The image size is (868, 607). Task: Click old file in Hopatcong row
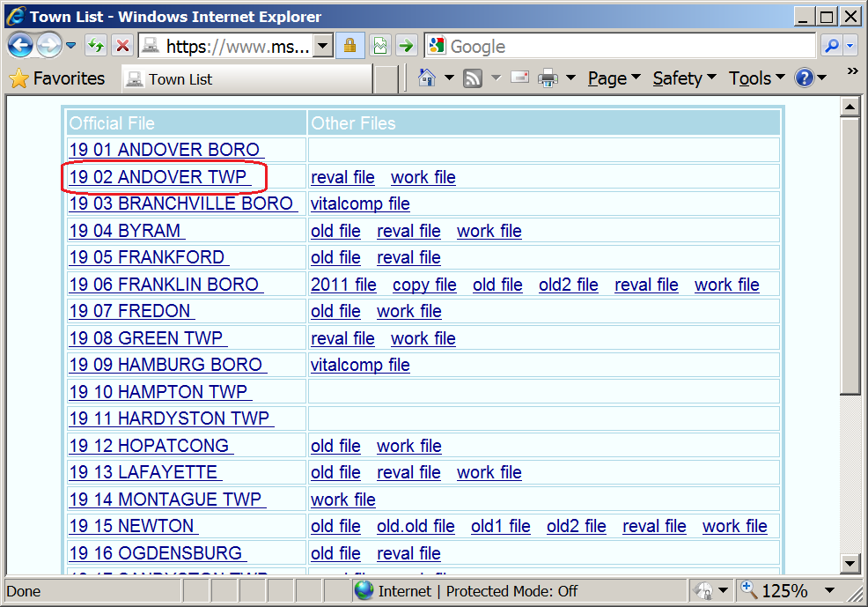coord(335,446)
